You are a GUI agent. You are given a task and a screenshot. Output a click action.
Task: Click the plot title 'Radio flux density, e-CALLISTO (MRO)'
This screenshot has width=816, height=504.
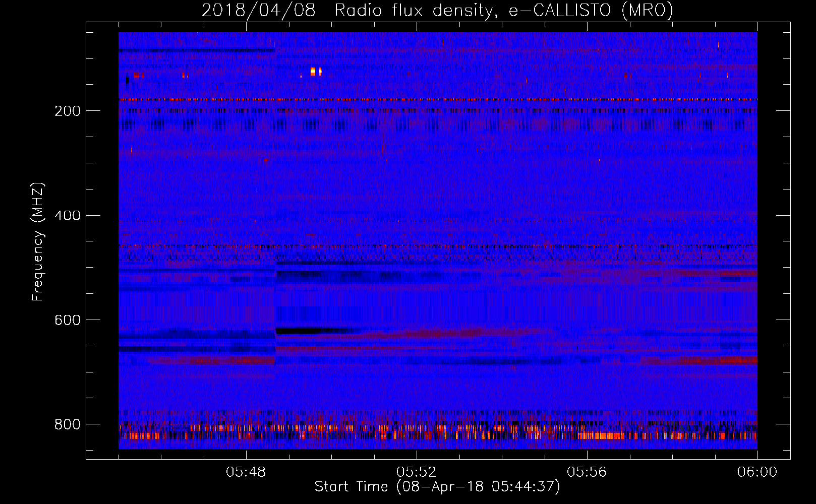503,11
